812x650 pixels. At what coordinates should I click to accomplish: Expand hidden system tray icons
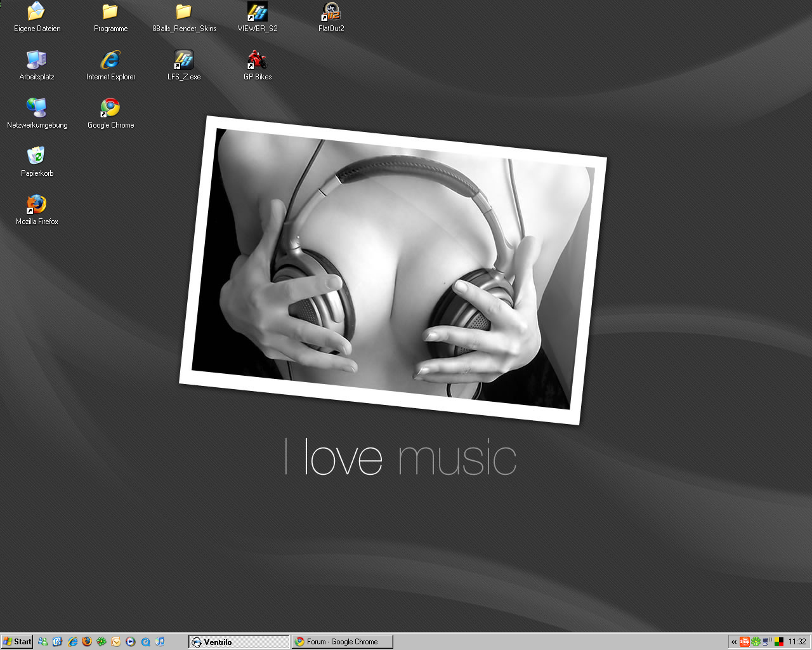click(x=734, y=642)
